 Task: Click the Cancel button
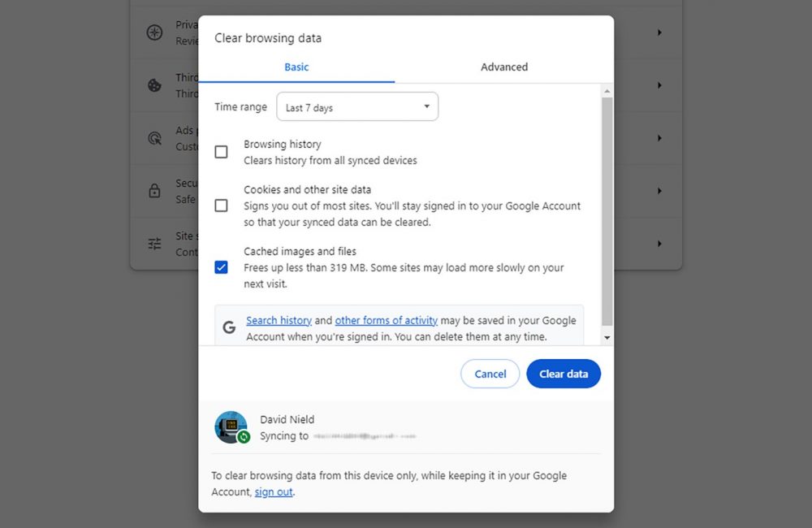click(x=490, y=374)
